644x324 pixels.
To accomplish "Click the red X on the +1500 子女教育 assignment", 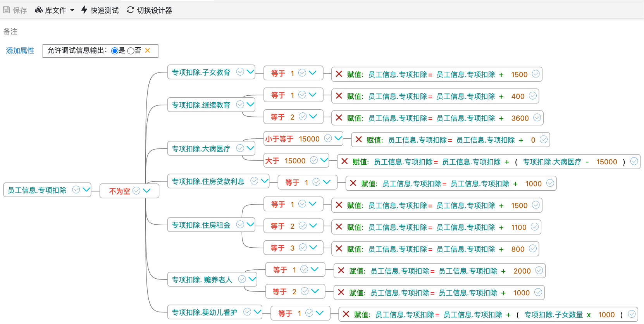I will point(339,74).
